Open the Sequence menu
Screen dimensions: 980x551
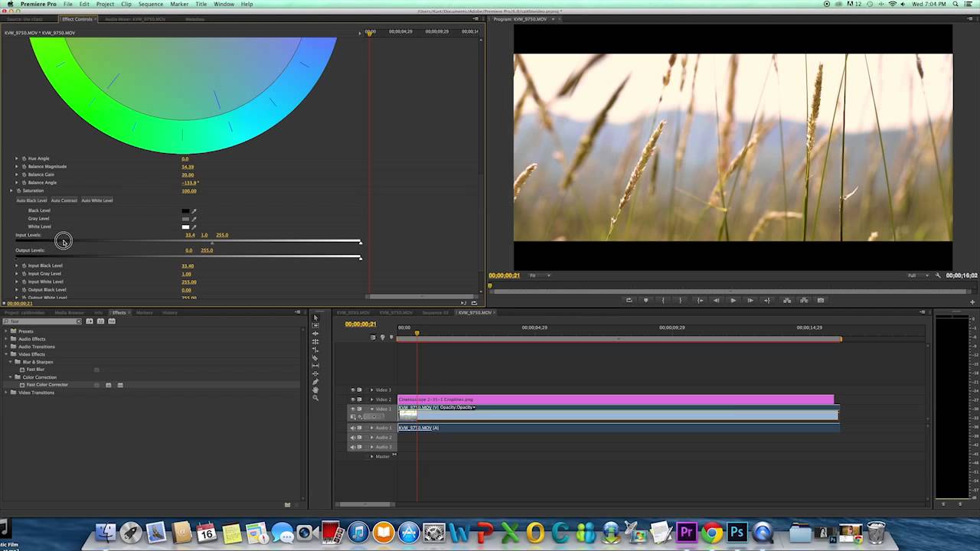(x=151, y=4)
